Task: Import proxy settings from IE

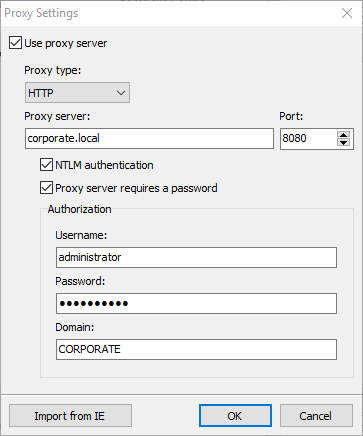Action: click(70, 416)
